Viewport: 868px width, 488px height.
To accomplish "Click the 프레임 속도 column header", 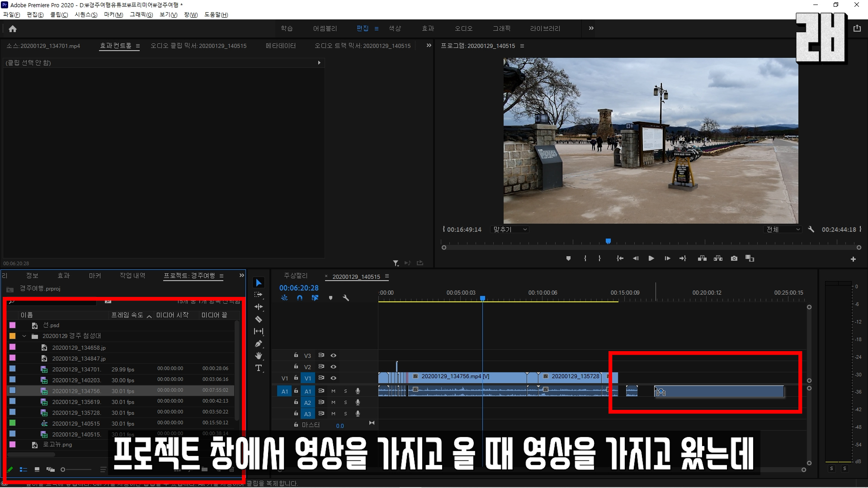I will tap(127, 315).
